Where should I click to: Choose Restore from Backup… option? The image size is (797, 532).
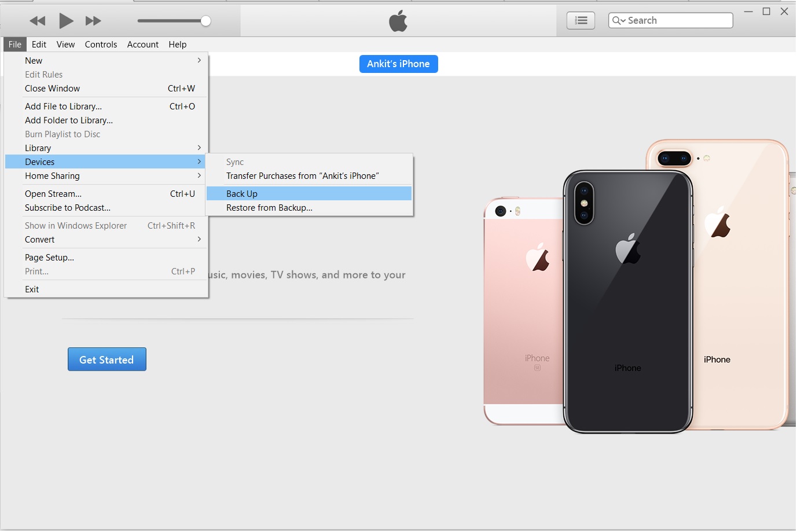pos(309,208)
